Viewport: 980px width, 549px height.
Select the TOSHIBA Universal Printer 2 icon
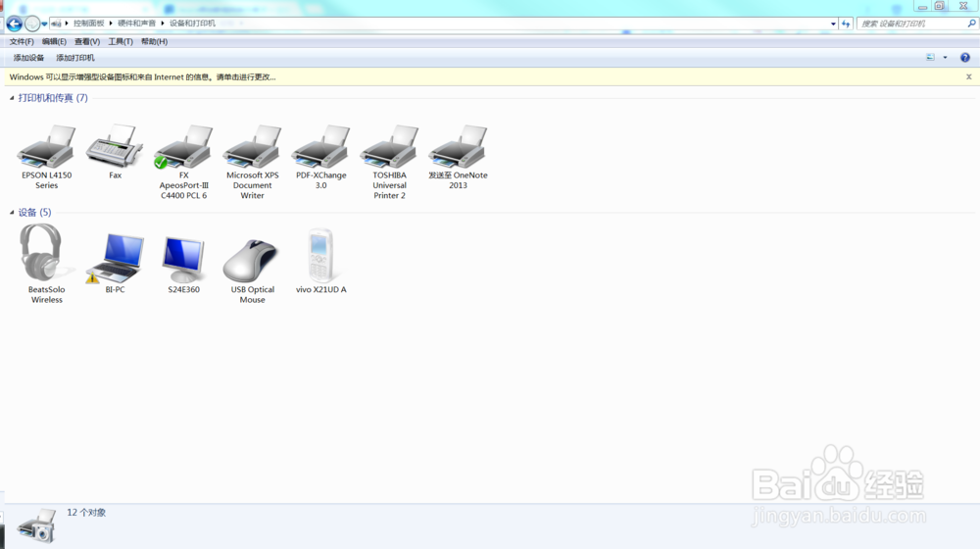point(389,147)
